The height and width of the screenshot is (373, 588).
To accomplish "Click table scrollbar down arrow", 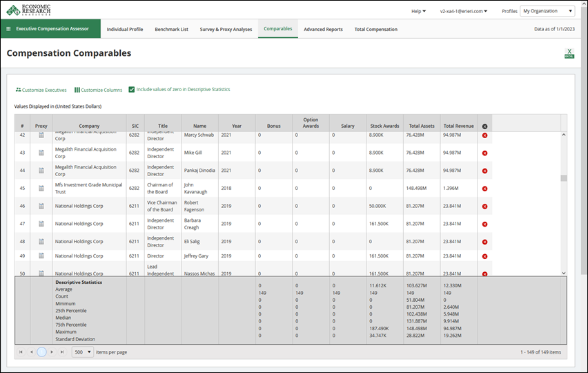I will 564,273.
